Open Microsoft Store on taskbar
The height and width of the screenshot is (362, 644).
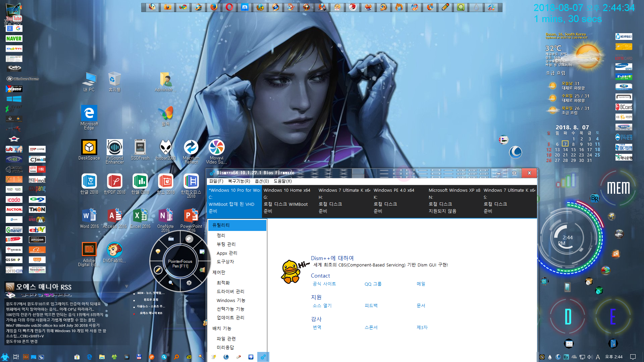pos(77,357)
